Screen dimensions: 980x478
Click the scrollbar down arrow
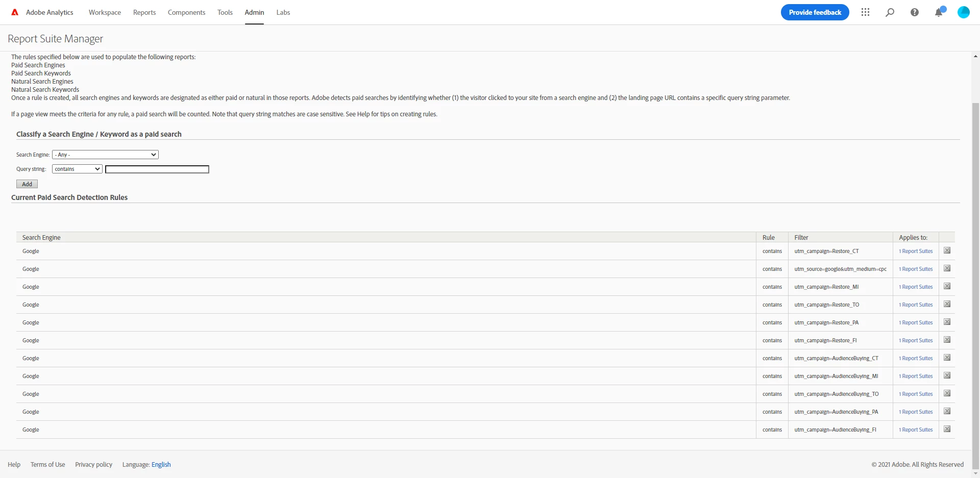click(x=975, y=473)
